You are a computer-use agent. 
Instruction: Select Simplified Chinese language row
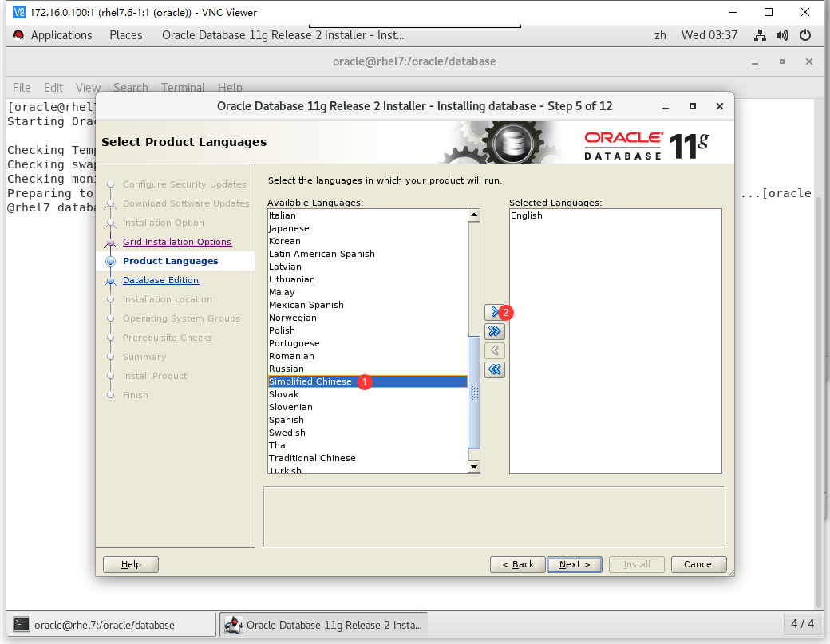click(x=367, y=381)
